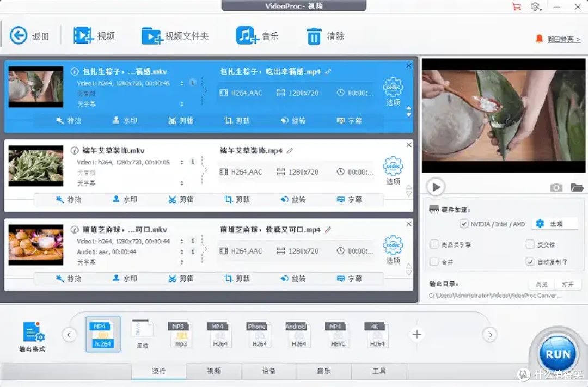Viewport: 588px width, 387px height.
Task: Select the Android H264 preset
Action: coord(298,334)
